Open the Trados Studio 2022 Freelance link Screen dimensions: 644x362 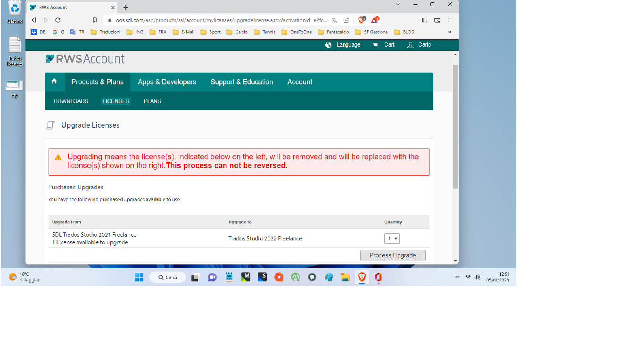point(265,239)
